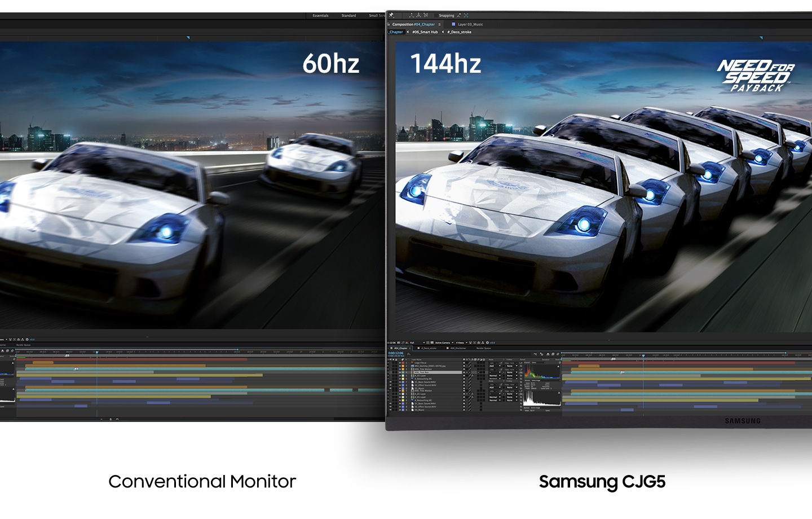The height and width of the screenshot is (519, 812).
Task: Lock the Logo File.ai layer
Action: tap(396, 363)
